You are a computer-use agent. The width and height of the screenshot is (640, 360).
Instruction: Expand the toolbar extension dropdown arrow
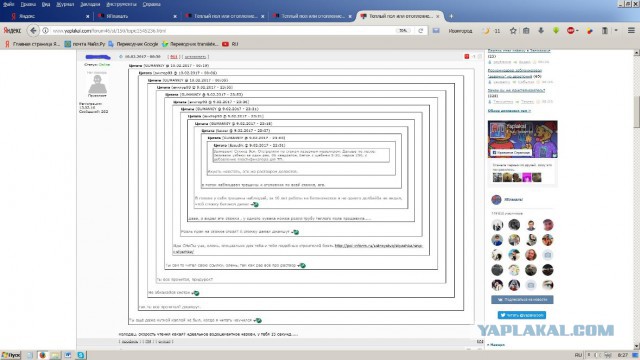coord(616,31)
